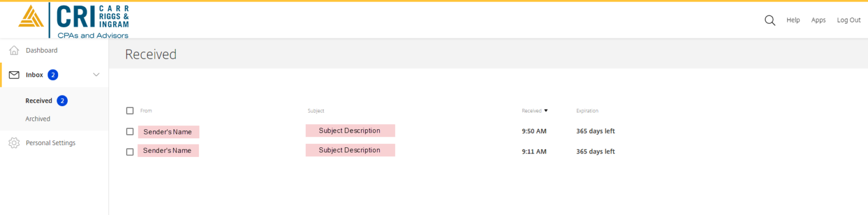The width and height of the screenshot is (868, 215).
Task: Click the CRI triangle logo
Action: (31, 16)
